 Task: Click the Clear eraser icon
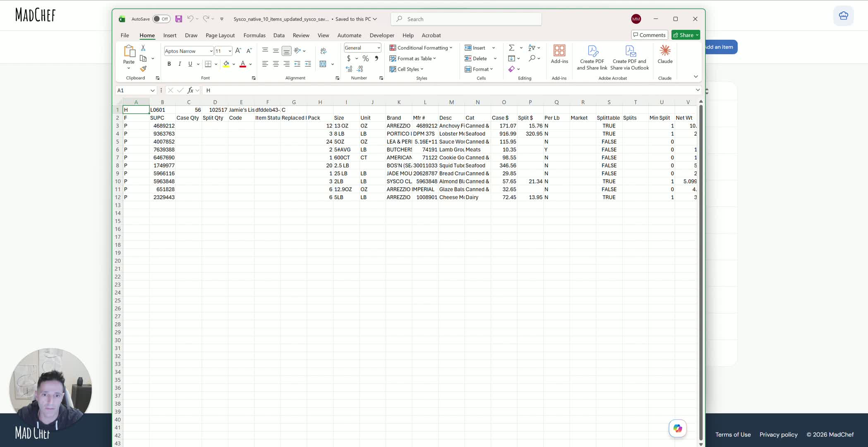click(511, 69)
